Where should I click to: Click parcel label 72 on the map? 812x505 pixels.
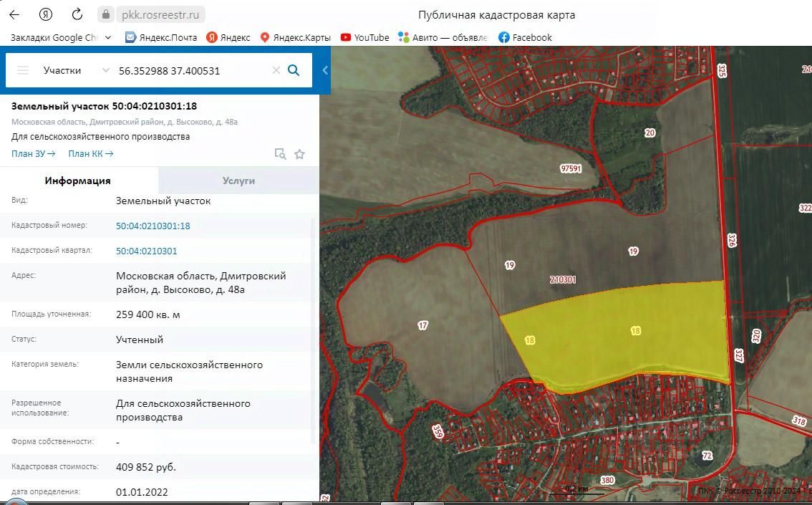pos(707,456)
